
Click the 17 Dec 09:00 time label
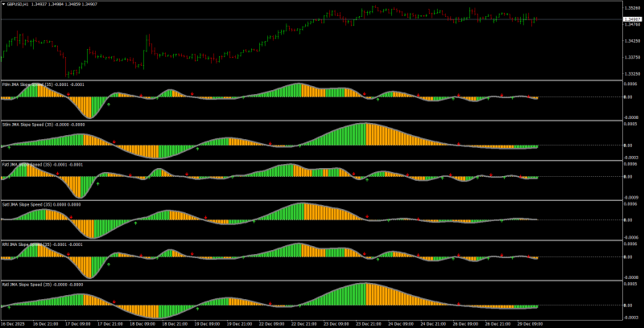[x=77, y=324]
